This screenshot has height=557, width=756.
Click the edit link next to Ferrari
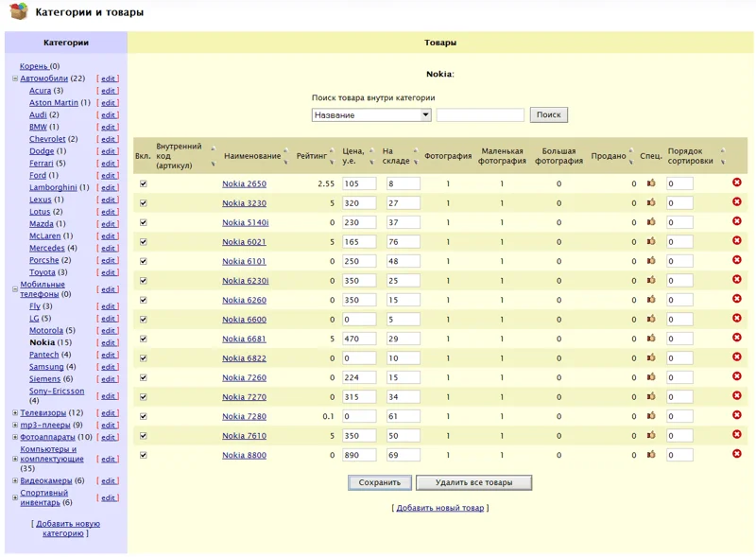click(109, 164)
